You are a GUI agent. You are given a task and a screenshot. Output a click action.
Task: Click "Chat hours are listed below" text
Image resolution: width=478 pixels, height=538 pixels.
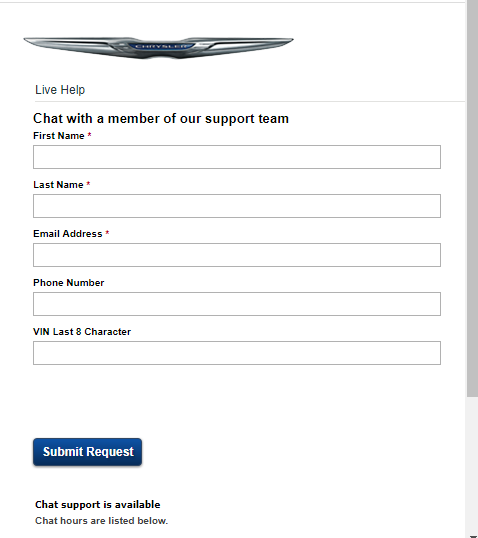(102, 521)
